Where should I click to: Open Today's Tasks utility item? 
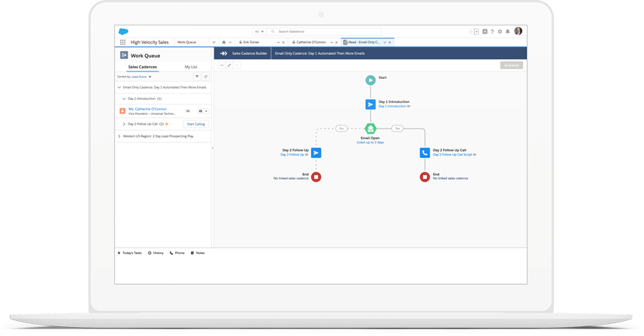click(129, 253)
